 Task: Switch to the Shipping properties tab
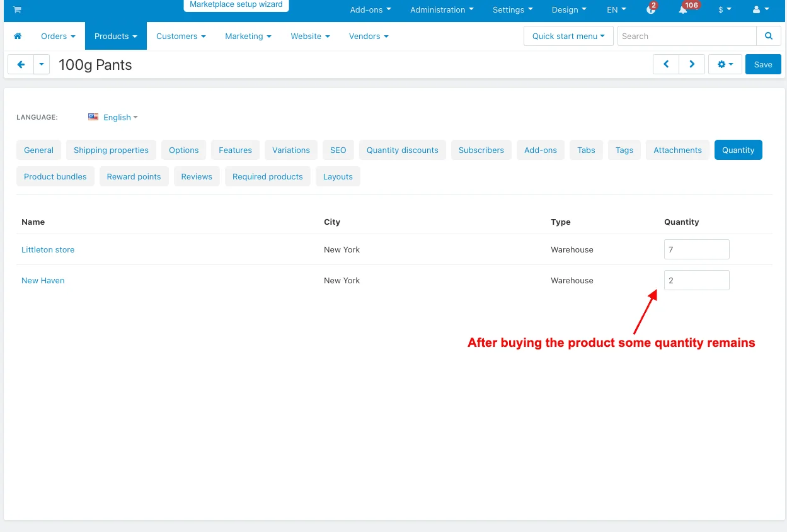[111, 150]
